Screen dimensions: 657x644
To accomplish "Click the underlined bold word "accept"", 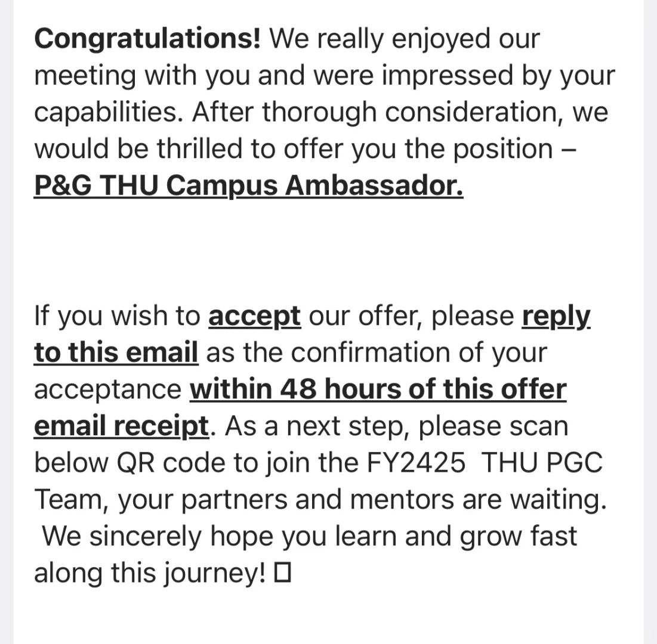I will [x=254, y=316].
